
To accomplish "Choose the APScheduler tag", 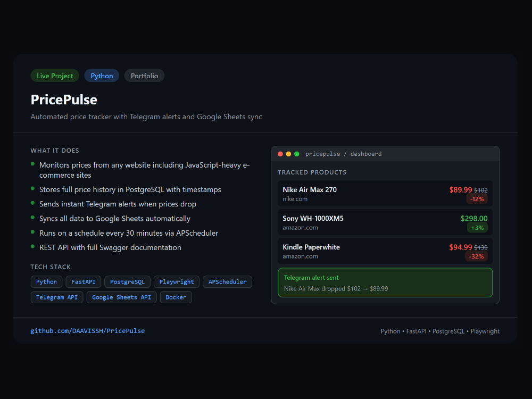I will (x=227, y=282).
